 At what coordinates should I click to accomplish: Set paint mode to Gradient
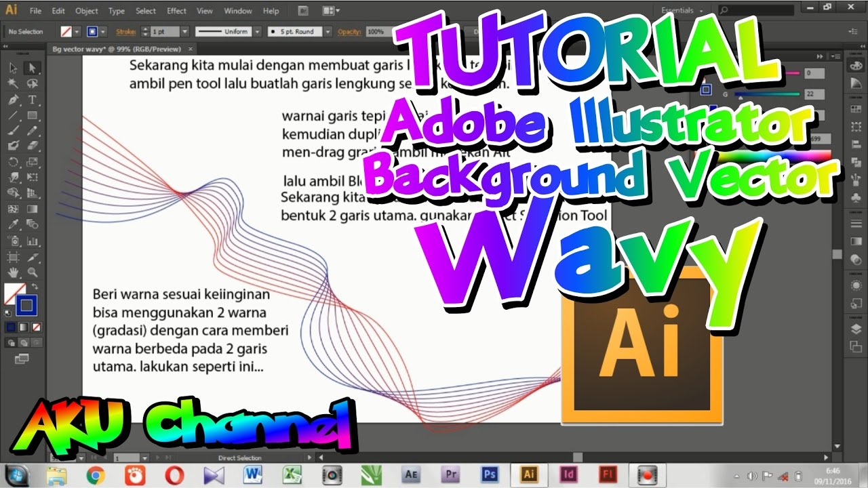click(x=23, y=327)
